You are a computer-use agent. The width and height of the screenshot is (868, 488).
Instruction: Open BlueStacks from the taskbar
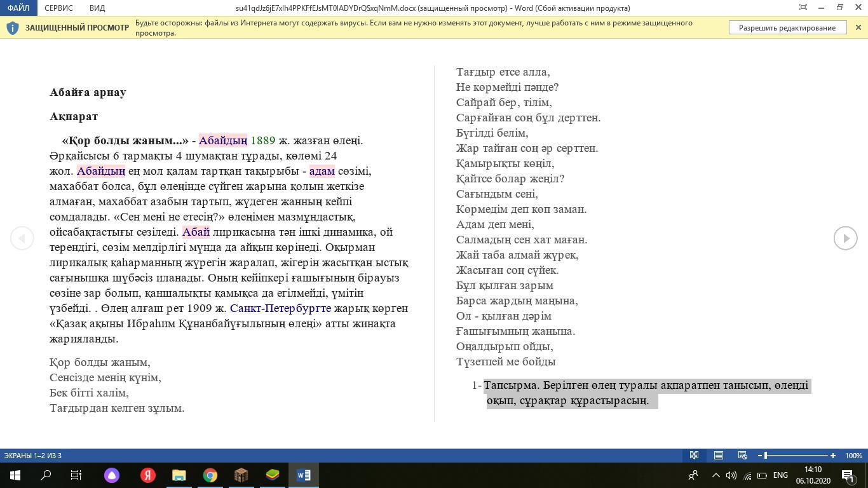273,475
